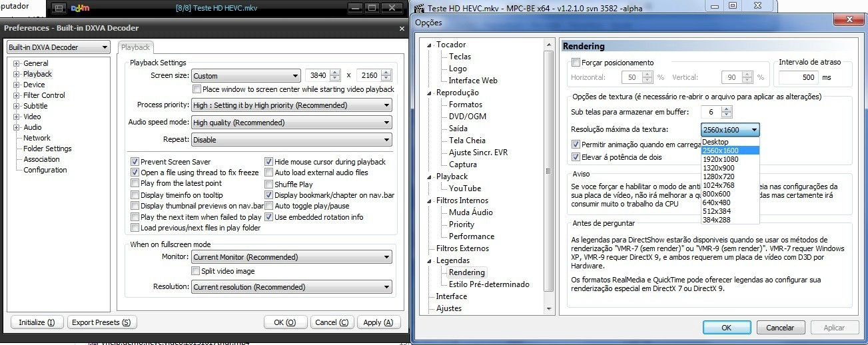The image size is (868, 345).
Task: Open the Built-in DXVA Decoder preset dropdown
Action: point(58,47)
